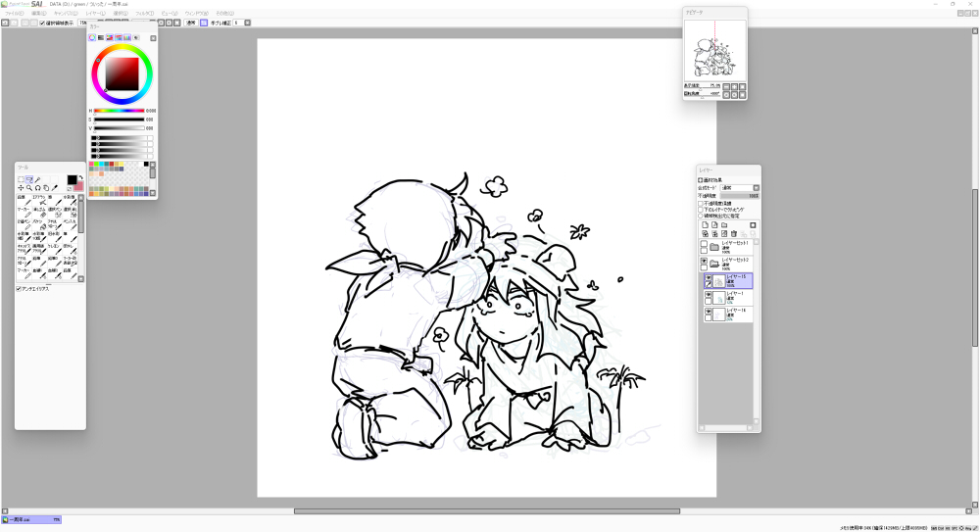The height and width of the screenshot is (532, 980).
Task: Open the フィルタ (Filter) menu
Action: 144,14
